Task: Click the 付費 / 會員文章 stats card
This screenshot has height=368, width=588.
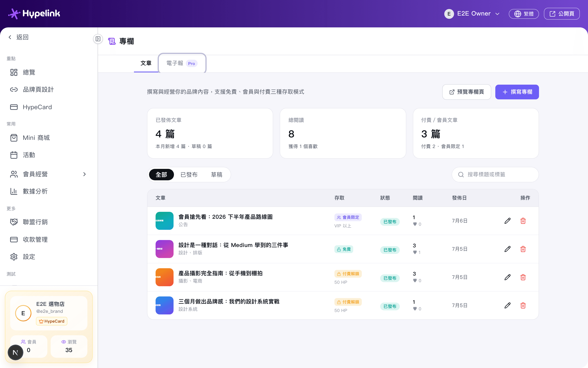Action: coord(476,133)
